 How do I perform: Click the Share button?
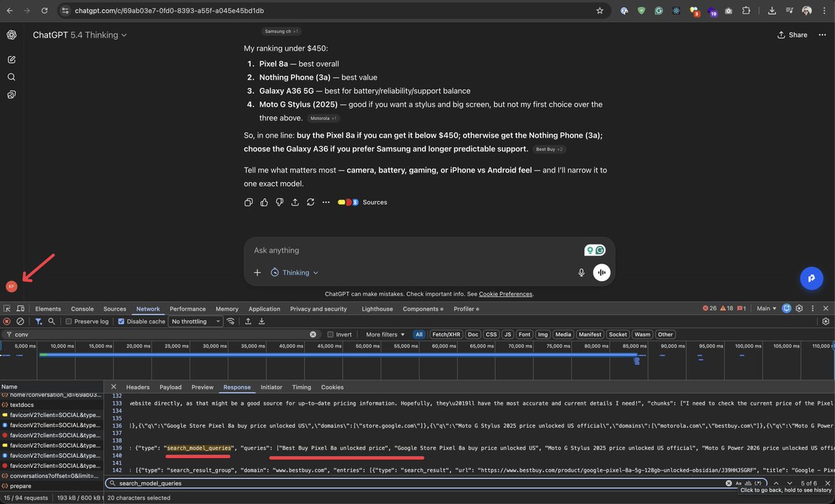click(792, 35)
